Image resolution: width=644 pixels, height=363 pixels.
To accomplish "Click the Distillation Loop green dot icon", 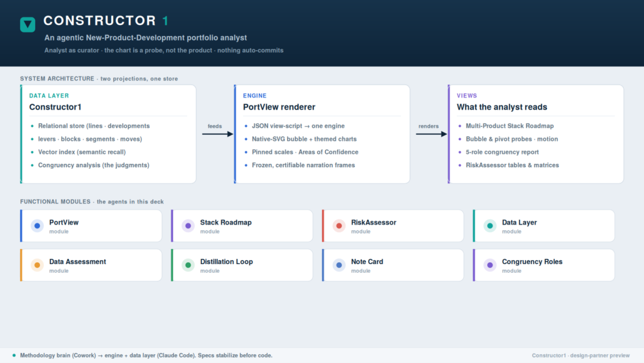I will tap(188, 265).
